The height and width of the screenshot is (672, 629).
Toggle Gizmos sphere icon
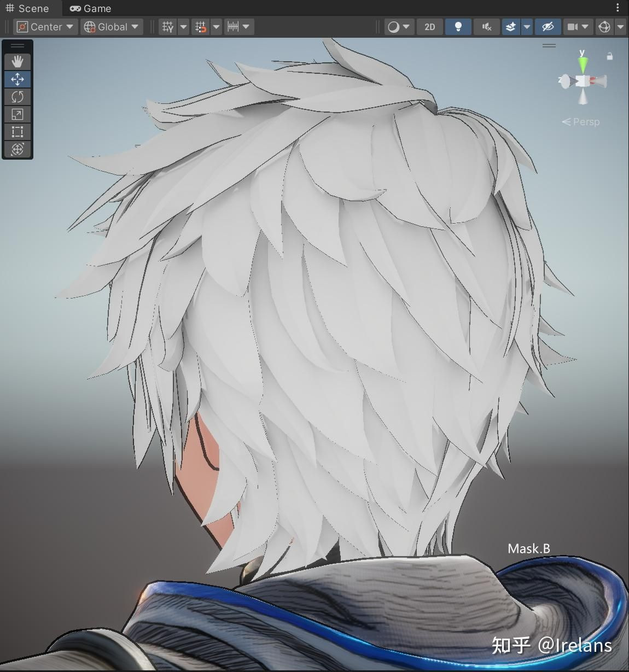(x=604, y=27)
